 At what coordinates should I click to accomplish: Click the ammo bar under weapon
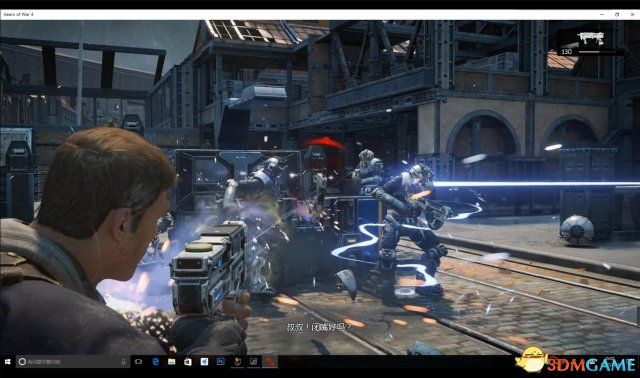(597, 52)
